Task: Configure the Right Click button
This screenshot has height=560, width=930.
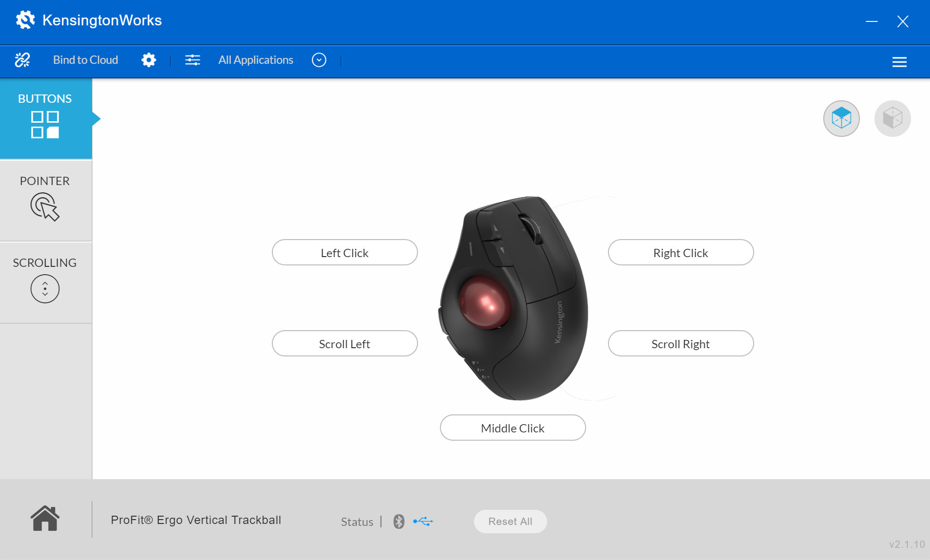Action: tap(681, 252)
